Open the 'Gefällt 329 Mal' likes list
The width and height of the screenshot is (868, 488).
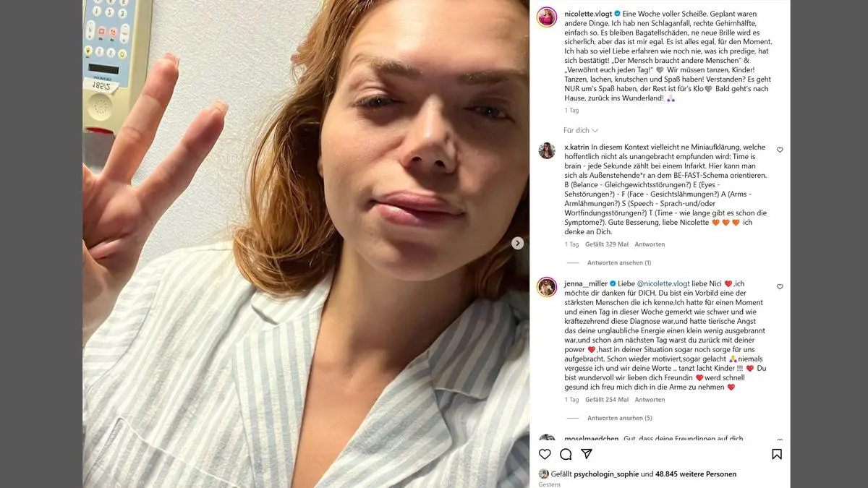(x=607, y=244)
